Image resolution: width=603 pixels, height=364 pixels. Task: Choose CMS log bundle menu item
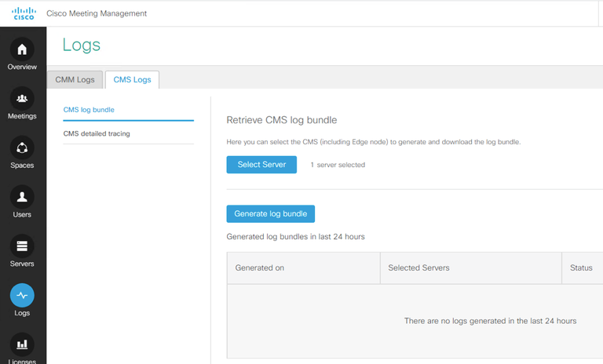tap(129, 110)
